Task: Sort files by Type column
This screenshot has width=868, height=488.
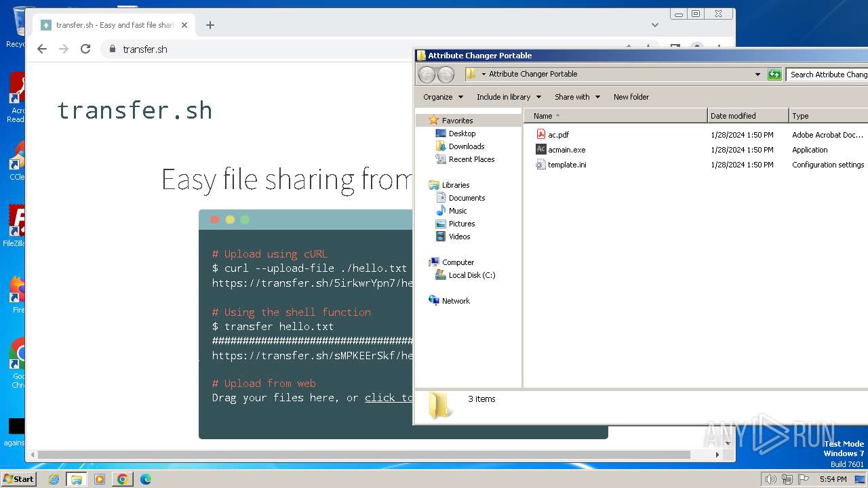Action: [828, 116]
